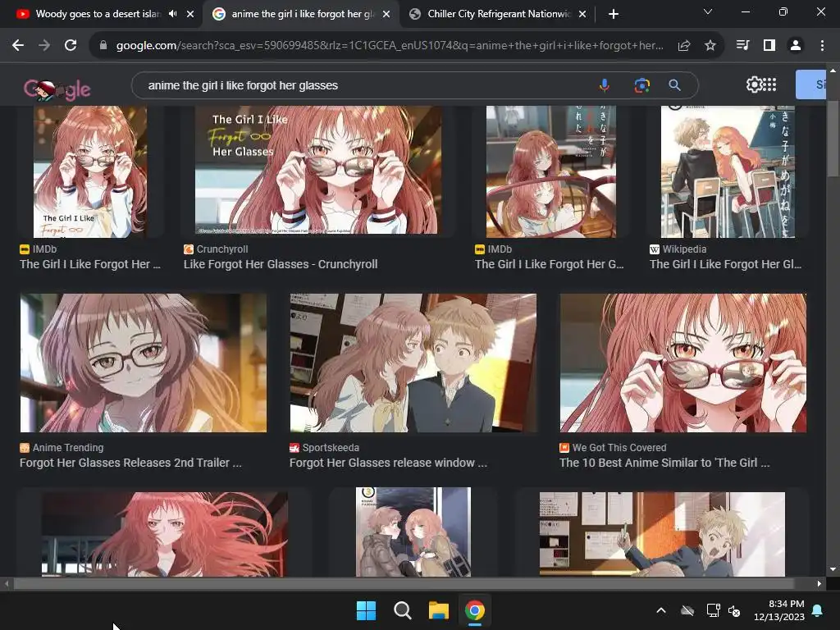Screen dimensions: 840x630
Task: Open Google quick settings gear
Action: tap(754, 84)
